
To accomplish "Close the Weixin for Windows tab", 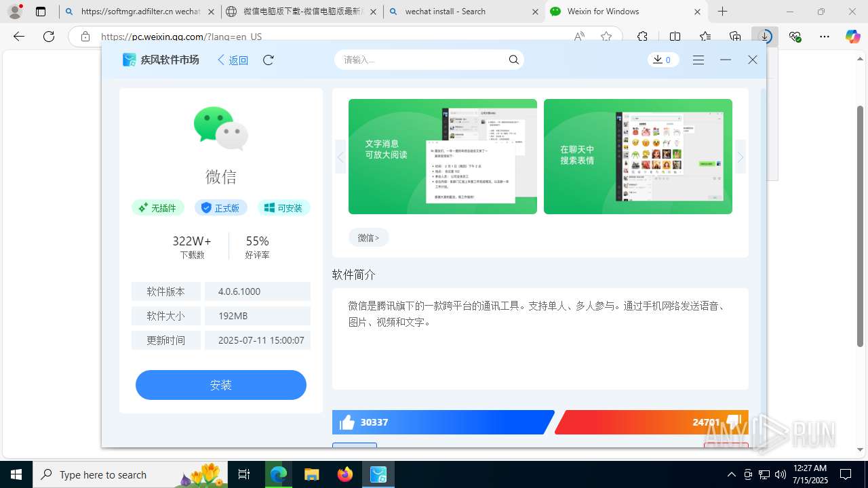I will point(698,12).
